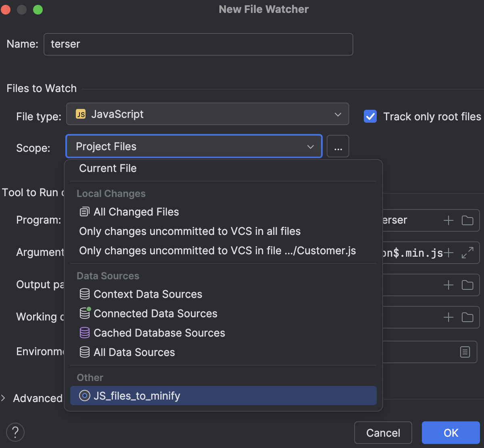Click the All Changed Files icon

tap(84, 211)
